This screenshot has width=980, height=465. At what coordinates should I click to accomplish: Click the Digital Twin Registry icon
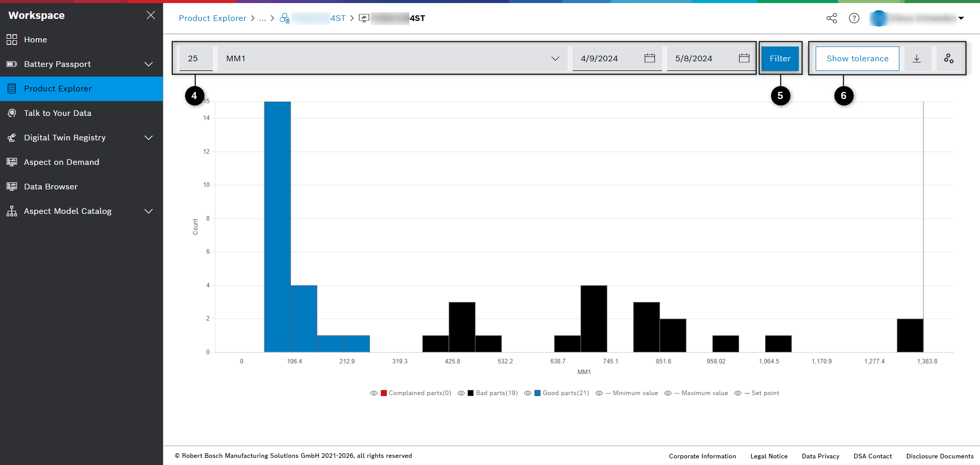[12, 138]
